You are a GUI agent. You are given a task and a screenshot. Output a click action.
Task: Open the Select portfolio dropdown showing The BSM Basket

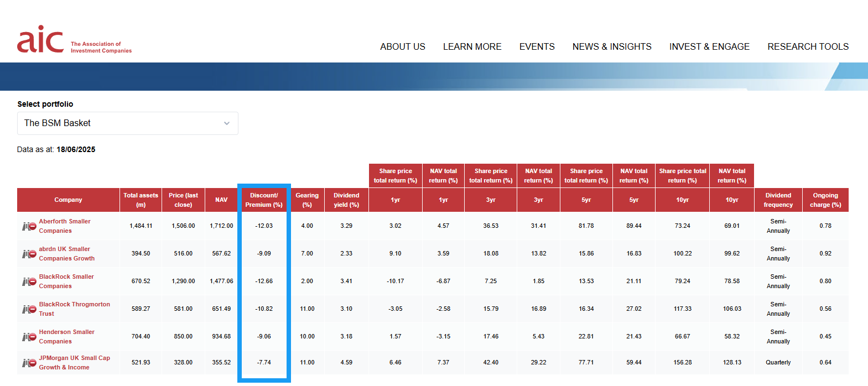pos(128,123)
